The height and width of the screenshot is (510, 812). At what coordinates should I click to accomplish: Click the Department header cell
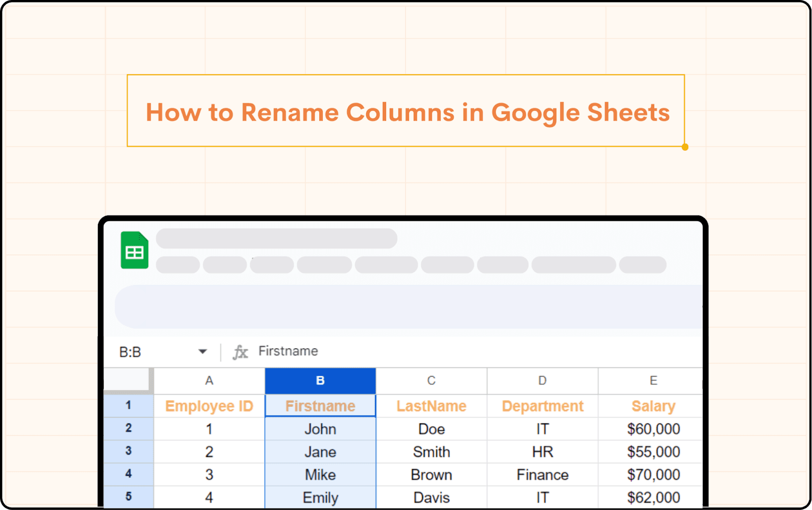(543, 406)
